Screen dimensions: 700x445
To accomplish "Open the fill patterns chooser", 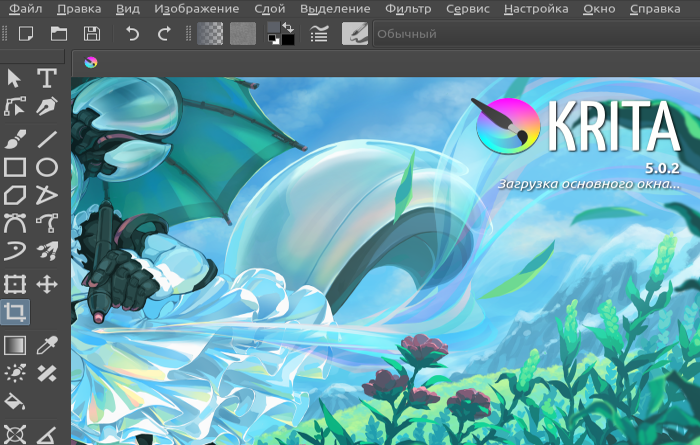I will point(243,33).
